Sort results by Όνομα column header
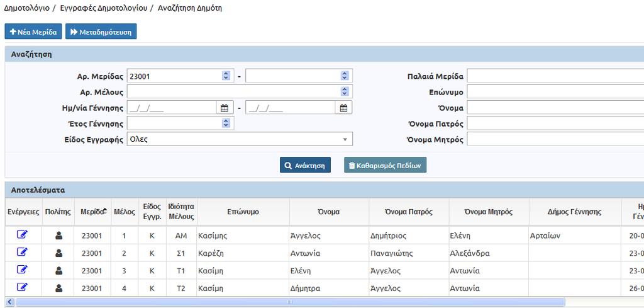 tap(329, 212)
